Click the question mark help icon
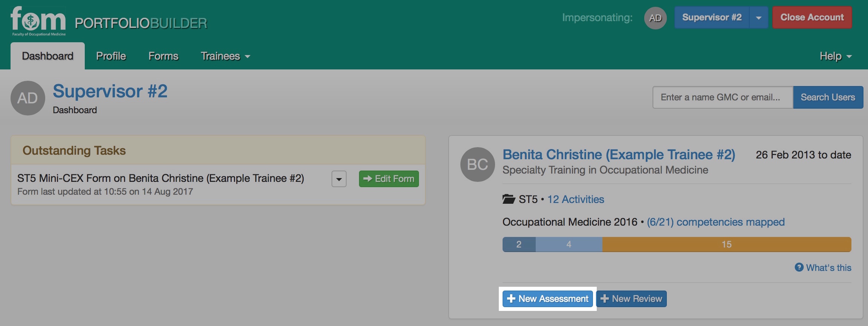Image resolution: width=868 pixels, height=326 pixels. [x=799, y=267]
